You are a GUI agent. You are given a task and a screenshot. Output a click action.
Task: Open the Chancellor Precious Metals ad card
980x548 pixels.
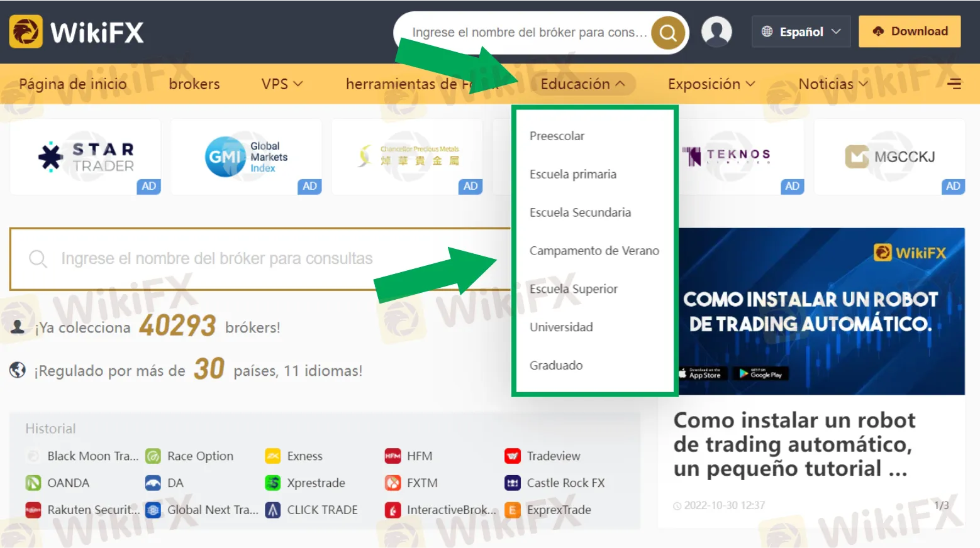[x=407, y=156]
